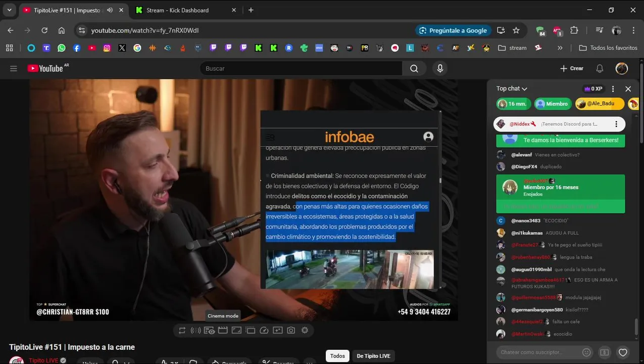Viewport: 644px width, 364px height.
Task: Open enhancer settings gear under video
Action: point(305,330)
